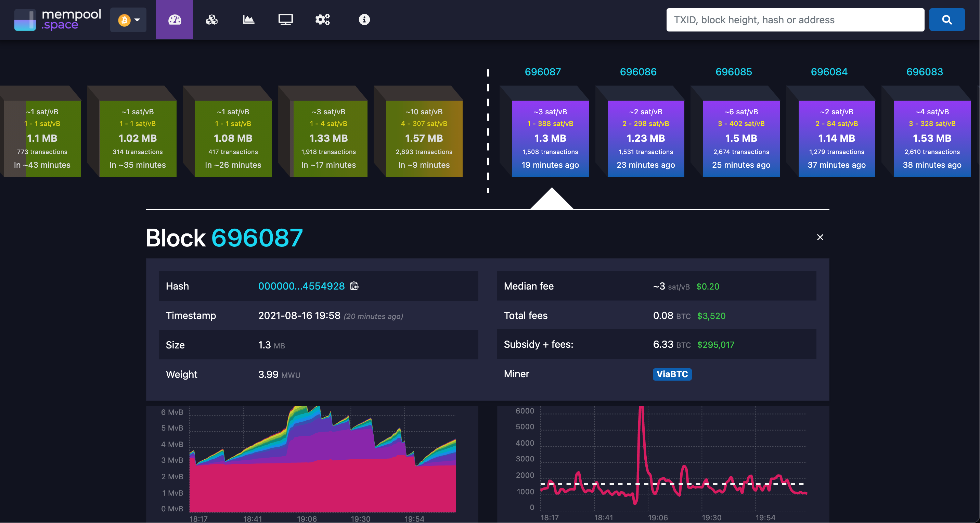Click the mempool size area chart
Viewport: 980px width, 523px height.
[323, 459]
